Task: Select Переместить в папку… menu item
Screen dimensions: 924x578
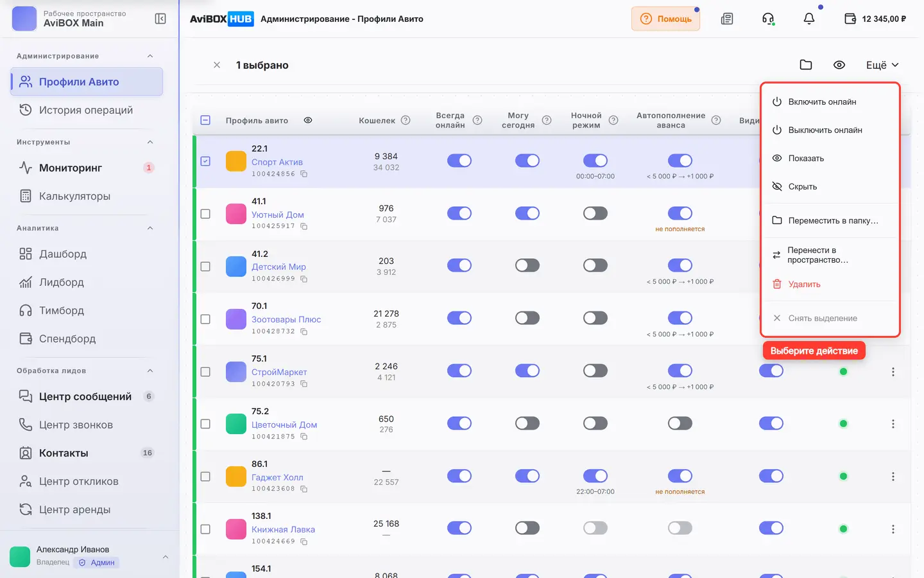Action: tap(830, 220)
